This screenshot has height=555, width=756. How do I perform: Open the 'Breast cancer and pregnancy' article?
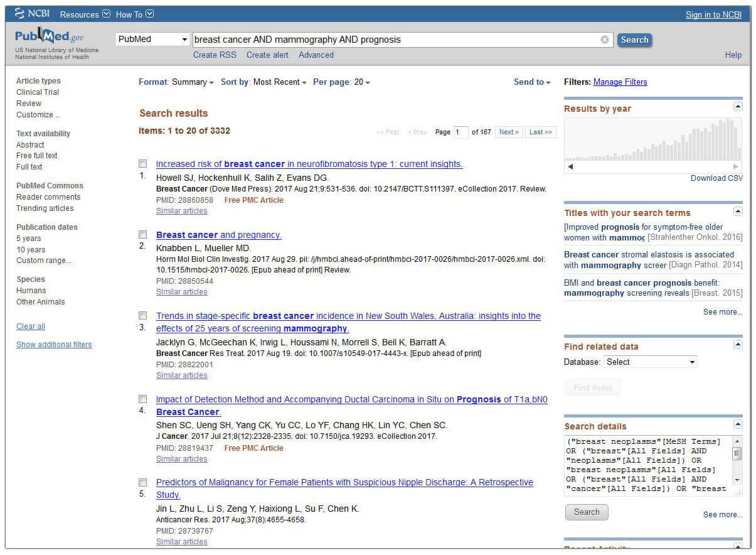click(219, 235)
